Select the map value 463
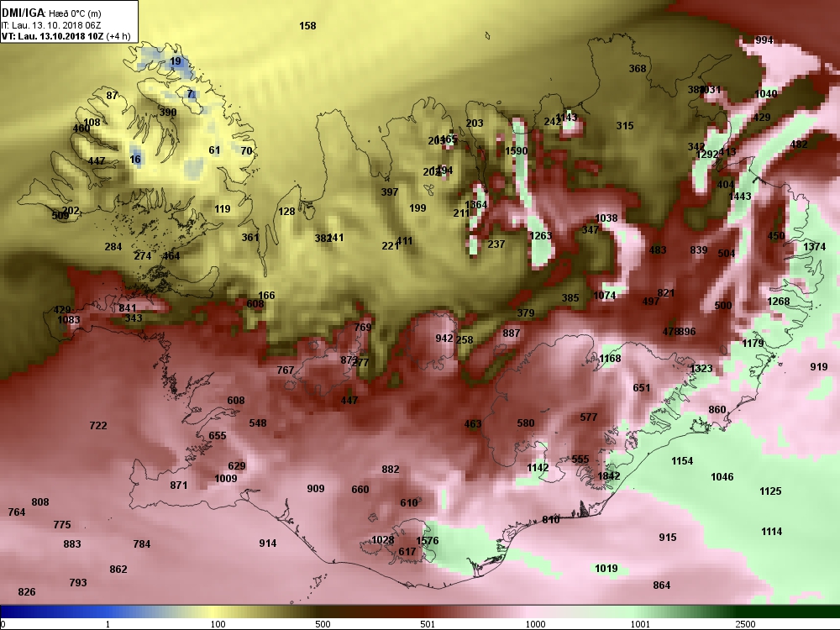 pos(473,424)
